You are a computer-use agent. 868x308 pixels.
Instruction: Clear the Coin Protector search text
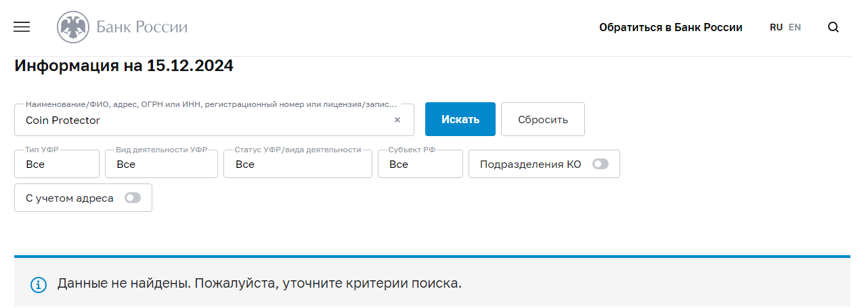click(x=397, y=120)
